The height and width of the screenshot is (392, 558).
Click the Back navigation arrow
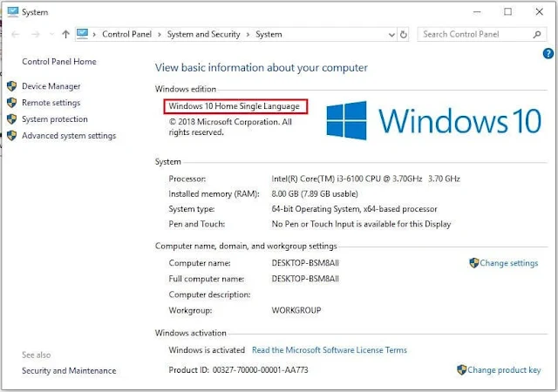click(16, 35)
